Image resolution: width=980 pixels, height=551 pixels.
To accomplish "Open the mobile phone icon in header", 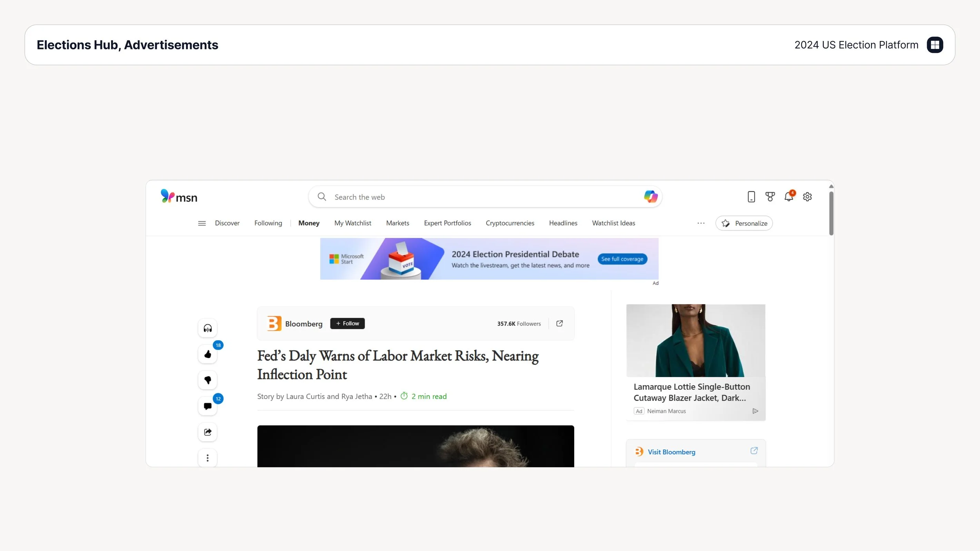I will tap(751, 197).
